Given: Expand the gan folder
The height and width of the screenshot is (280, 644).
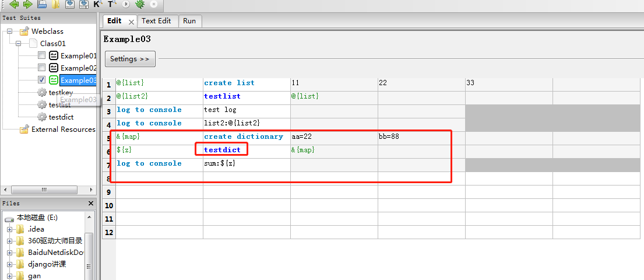Looking at the screenshot, I should [x=9, y=275].
